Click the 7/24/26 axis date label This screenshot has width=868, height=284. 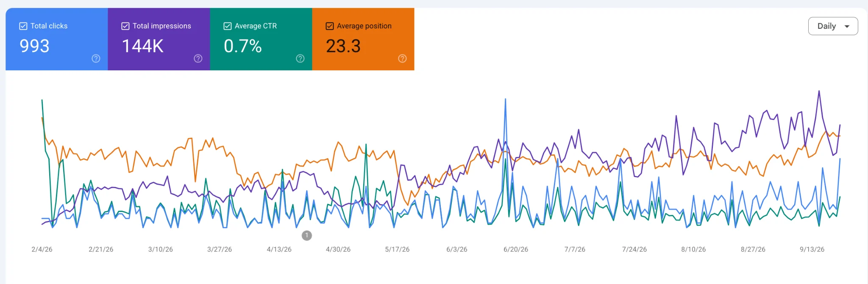[634, 249]
